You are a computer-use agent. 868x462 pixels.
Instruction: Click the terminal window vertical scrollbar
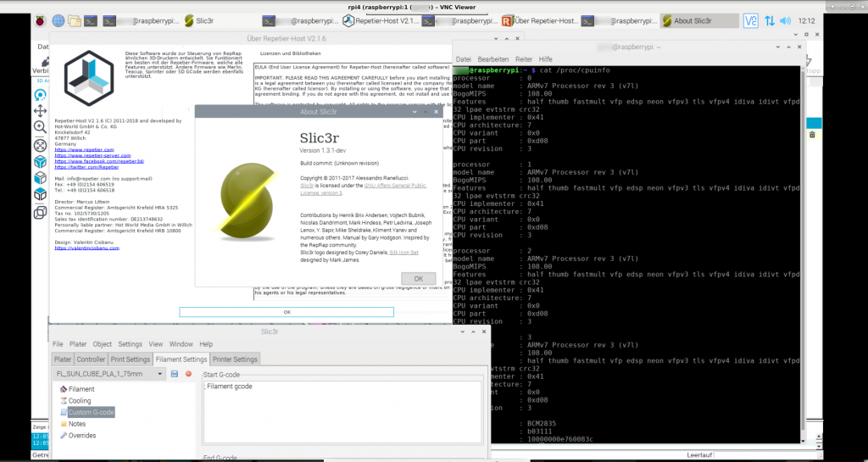(804, 254)
